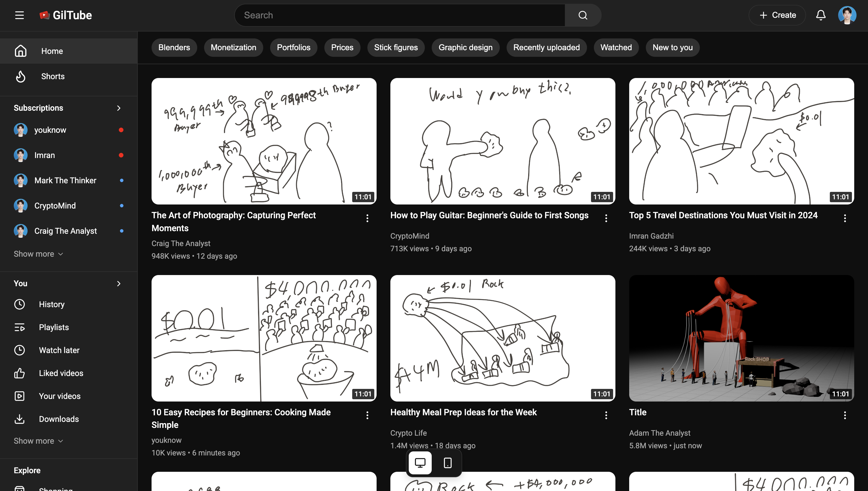The image size is (868, 491).
Task: Select the Watched filter chip
Action: (x=616, y=47)
